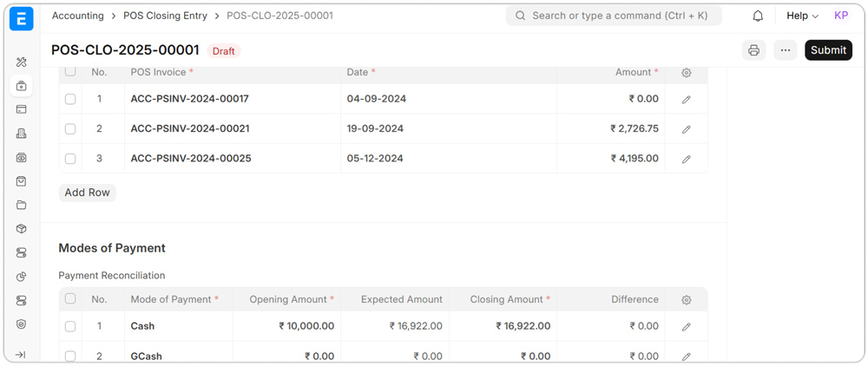
Task: Select the Cash payment row checkbox
Action: point(70,327)
